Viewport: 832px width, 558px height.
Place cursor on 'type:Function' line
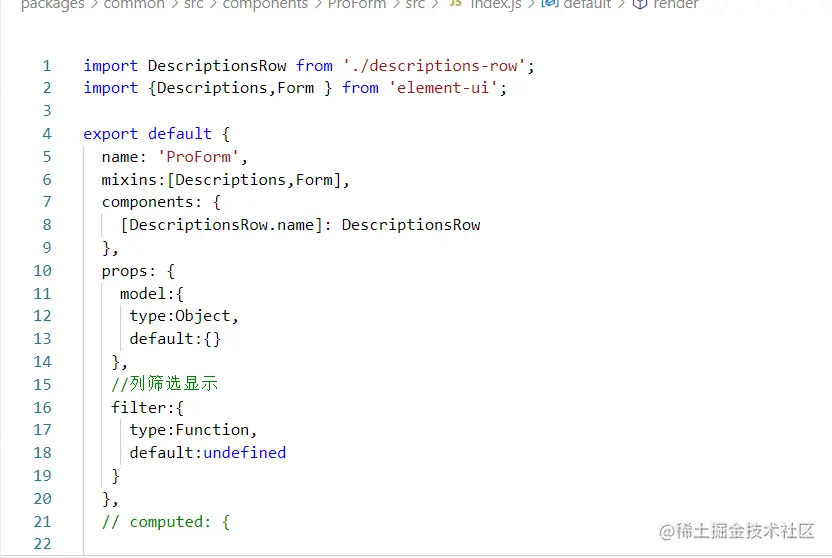click(x=193, y=430)
